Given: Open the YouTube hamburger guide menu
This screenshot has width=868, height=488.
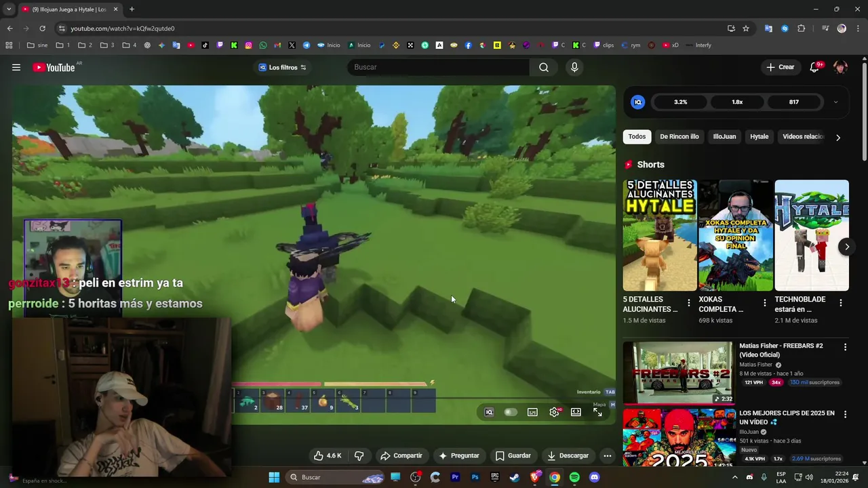Looking at the screenshot, I should tap(16, 67).
